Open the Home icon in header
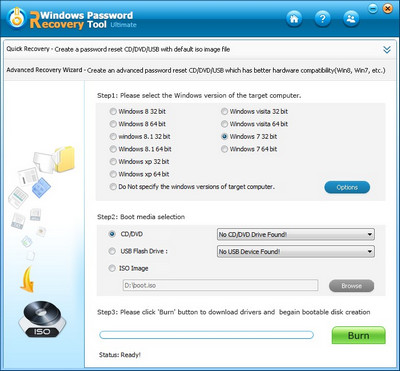This screenshot has height=371, width=400. click(294, 19)
